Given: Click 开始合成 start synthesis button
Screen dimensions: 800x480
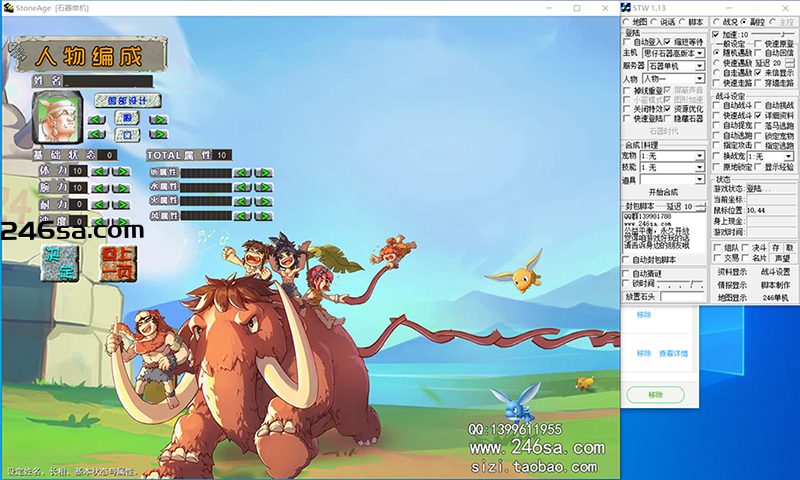Looking at the screenshot, I should click(x=663, y=192).
